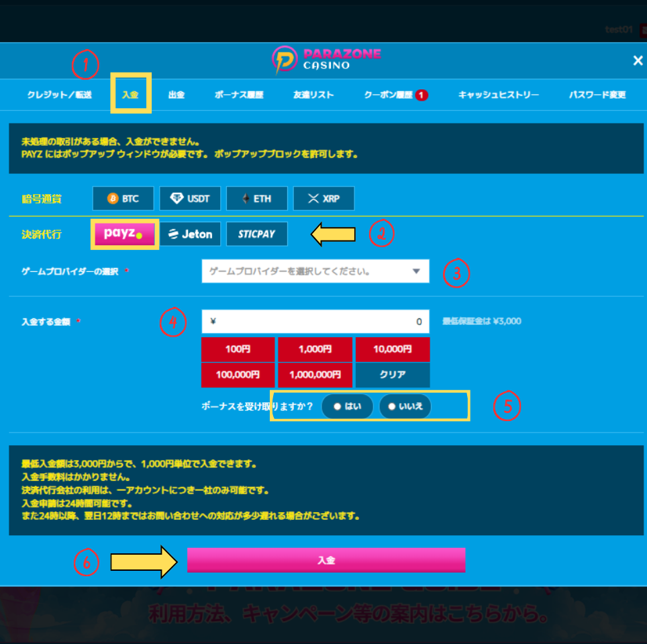This screenshot has width=647, height=644.
Task: Click the 入金する金額 label
Action: 46,322
